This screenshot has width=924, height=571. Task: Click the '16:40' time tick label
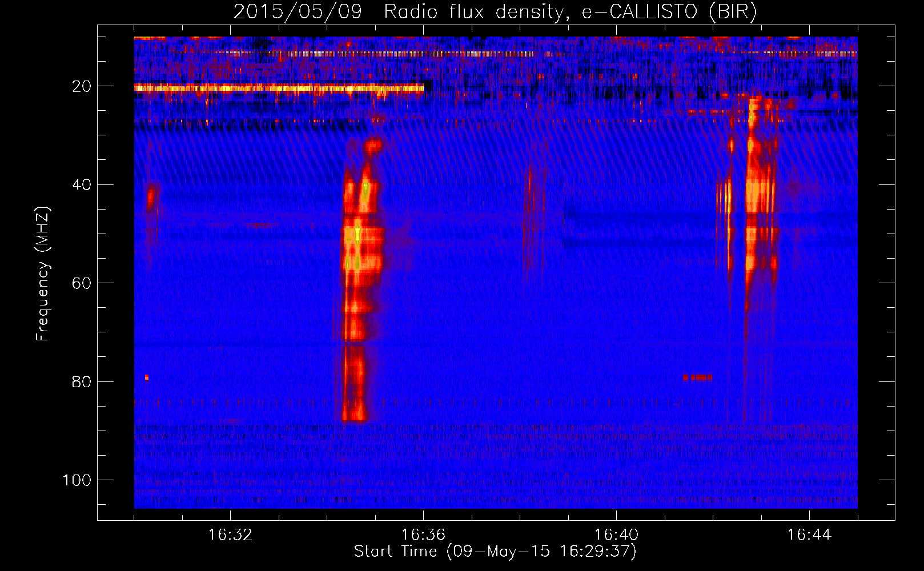pyautogui.click(x=616, y=535)
